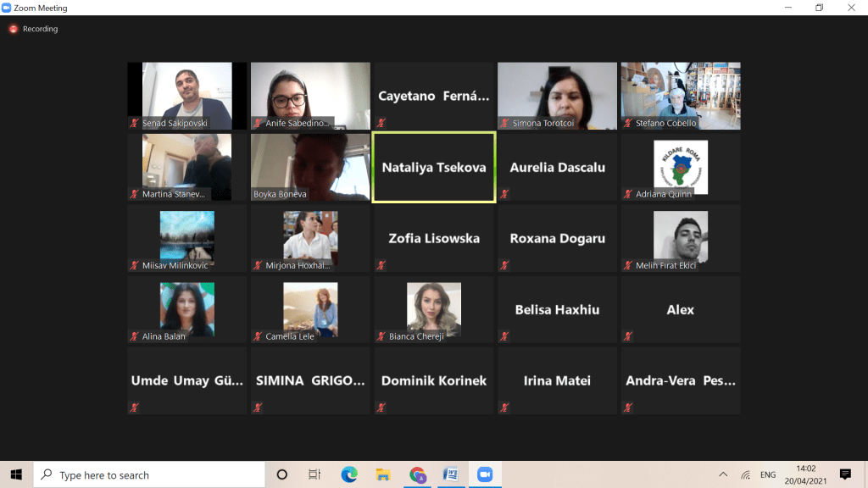Screen dimensions: 868x488
Task: Click muted mic icon on Aurelia Dascalu's tile
Action: pos(505,194)
